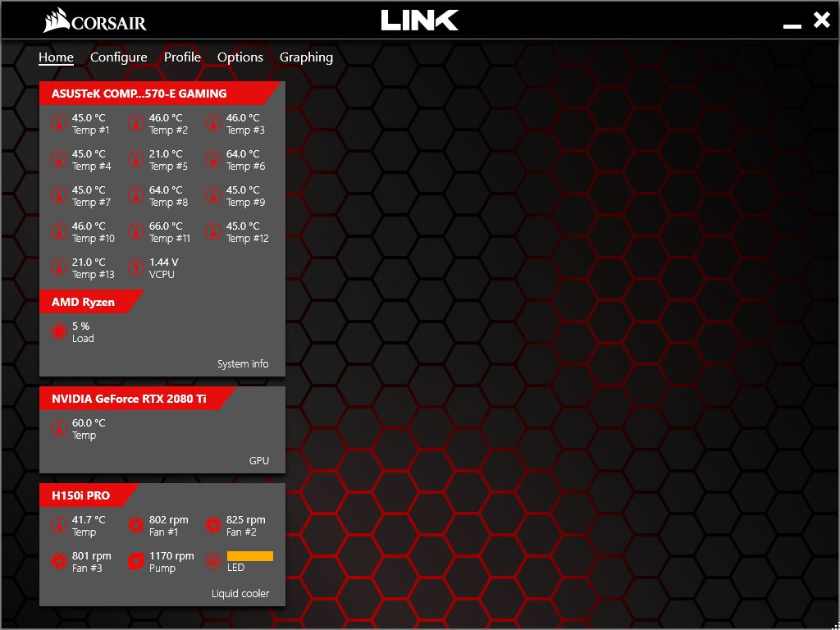Click the 41.7 °C coolant temperature
The width and height of the screenshot is (840, 630).
(89, 519)
